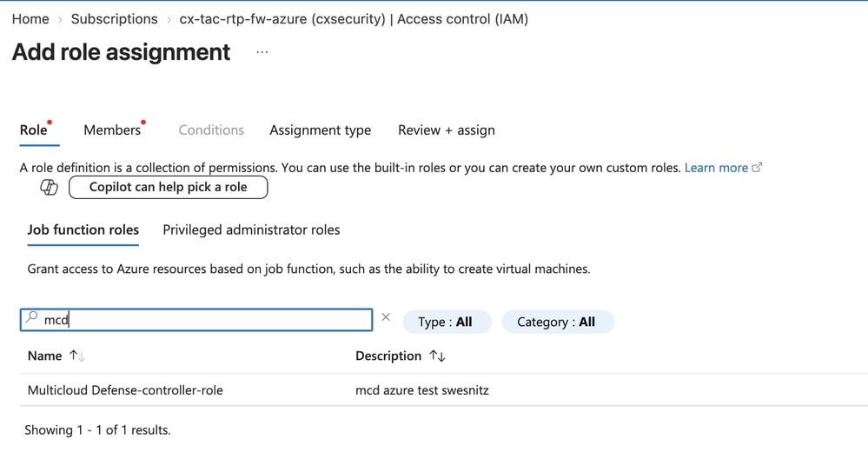Click the Copilot icon beside role helper

click(49, 187)
